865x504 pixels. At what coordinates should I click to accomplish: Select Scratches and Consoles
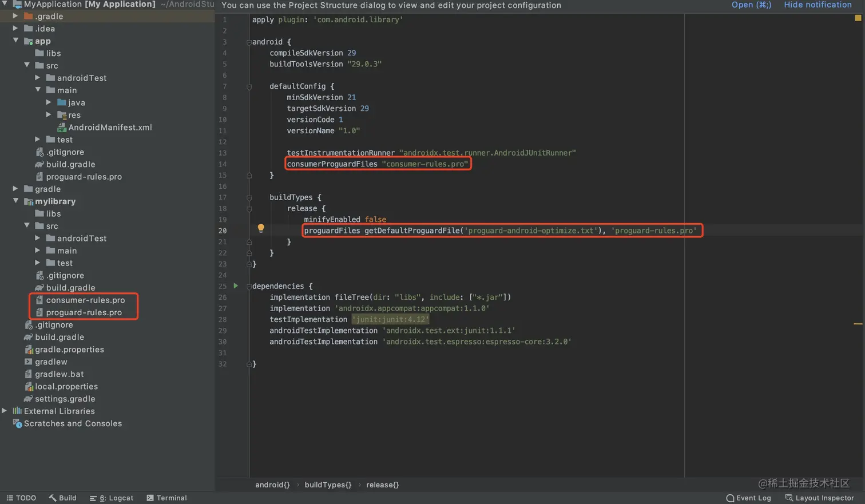tap(73, 423)
